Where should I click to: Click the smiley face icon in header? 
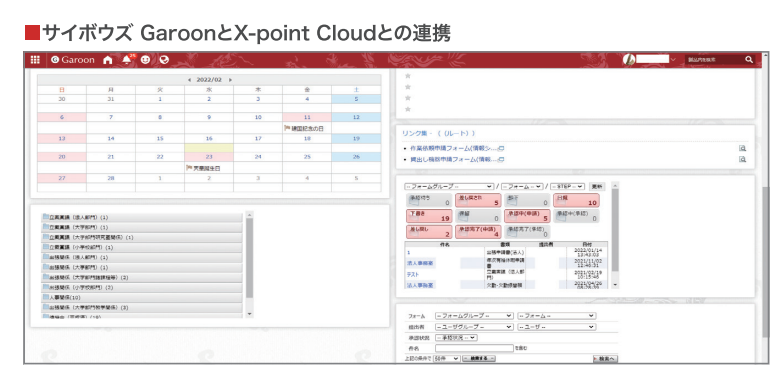point(145,60)
